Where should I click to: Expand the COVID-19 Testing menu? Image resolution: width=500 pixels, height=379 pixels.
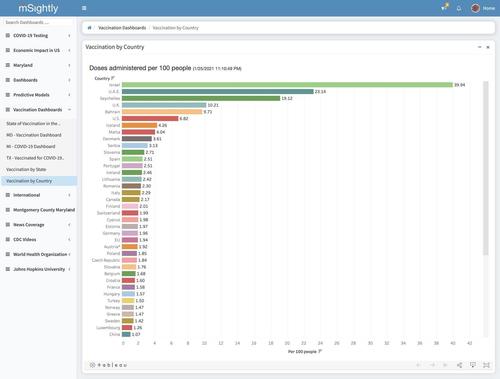[38, 35]
